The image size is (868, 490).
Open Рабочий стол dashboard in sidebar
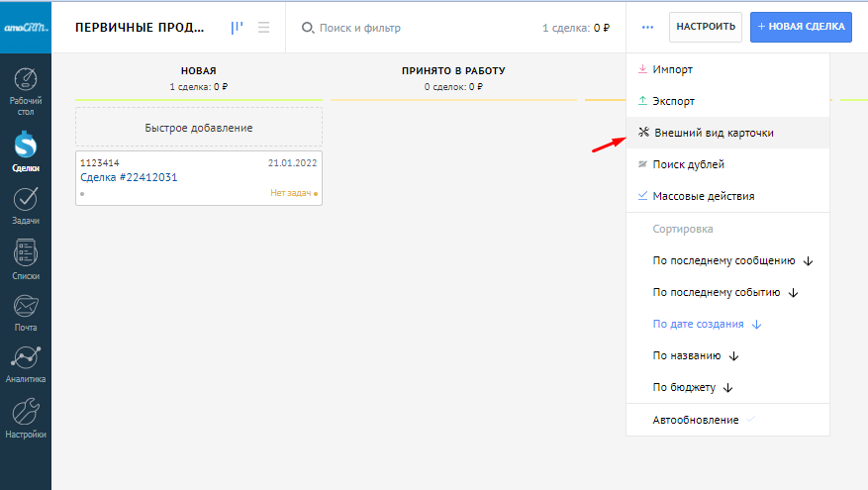(x=26, y=91)
